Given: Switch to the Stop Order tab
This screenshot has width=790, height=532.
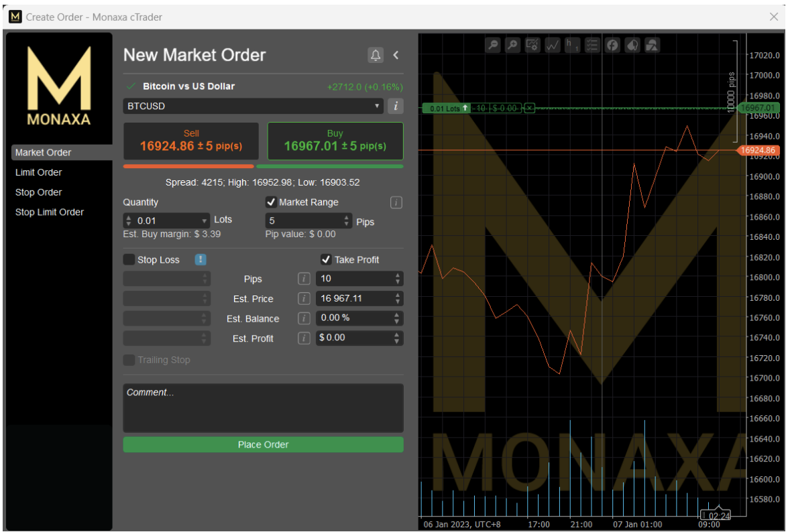Looking at the screenshot, I should click(39, 192).
